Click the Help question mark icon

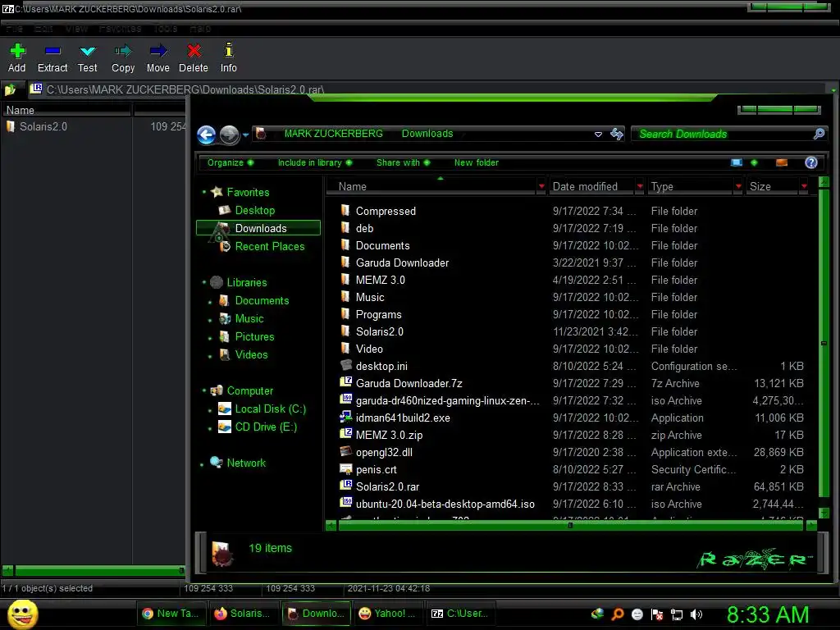(811, 163)
